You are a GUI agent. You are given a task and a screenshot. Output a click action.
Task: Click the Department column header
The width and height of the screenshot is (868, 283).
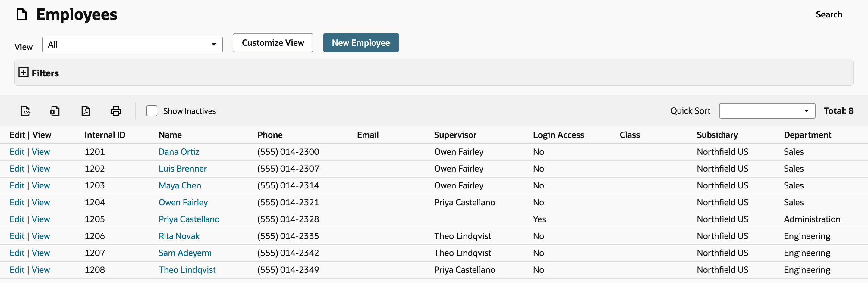(807, 135)
